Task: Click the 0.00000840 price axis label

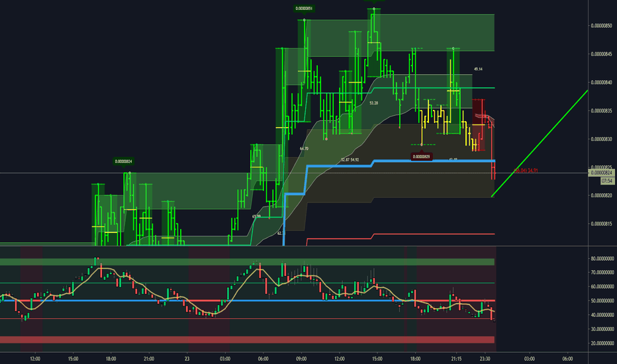Action: click(601, 83)
